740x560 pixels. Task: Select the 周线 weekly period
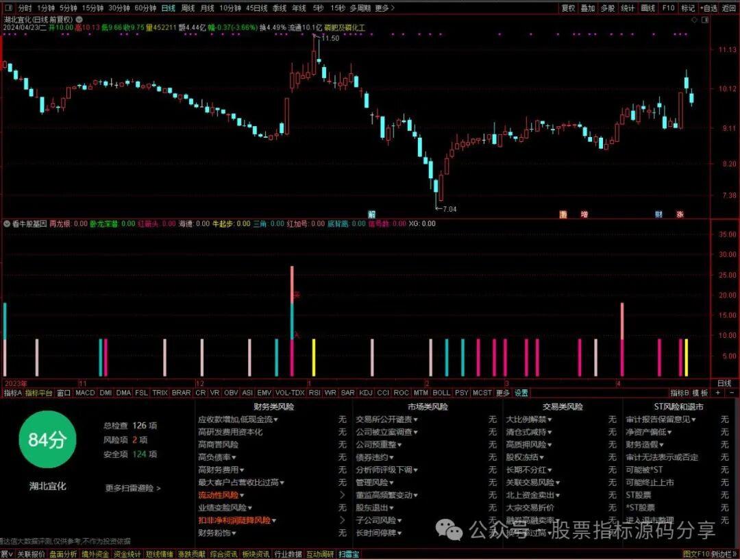point(188,8)
